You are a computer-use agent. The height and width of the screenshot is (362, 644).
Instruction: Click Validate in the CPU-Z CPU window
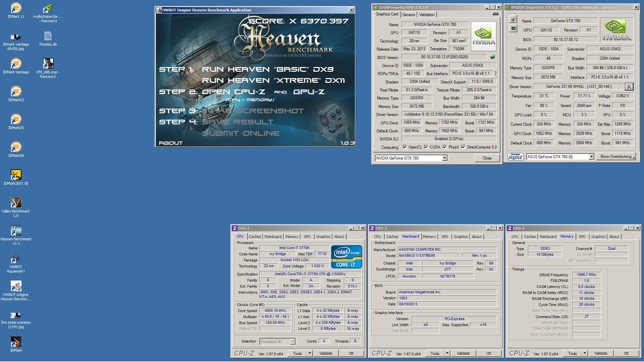pyautogui.click(x=326, y=353)
